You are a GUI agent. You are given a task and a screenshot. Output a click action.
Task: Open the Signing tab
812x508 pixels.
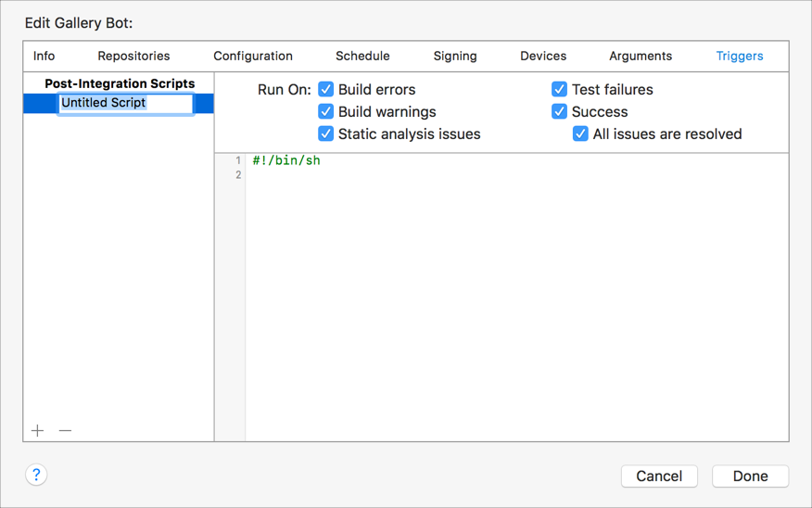(455, 56)
